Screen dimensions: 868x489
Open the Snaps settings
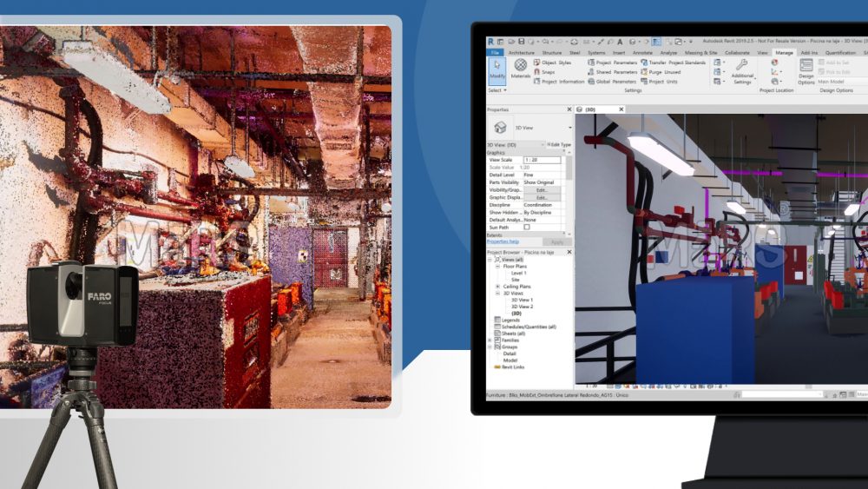(549, 72)
